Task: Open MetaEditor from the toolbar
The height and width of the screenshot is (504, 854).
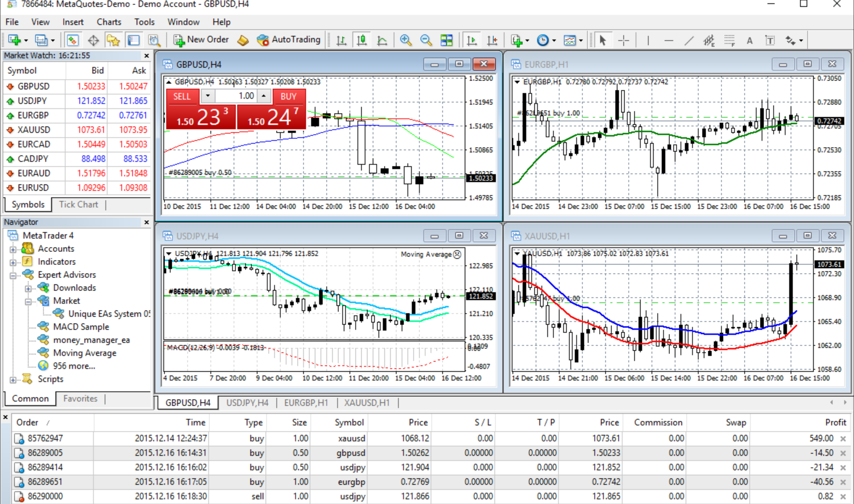Action: pyautogui.click(x=243, y=40)
